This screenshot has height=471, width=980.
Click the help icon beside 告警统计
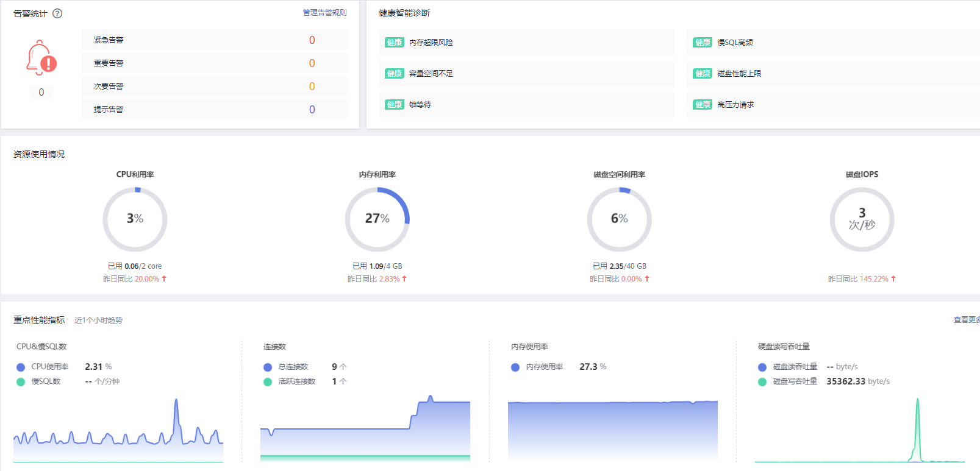(x=57, y=13)
